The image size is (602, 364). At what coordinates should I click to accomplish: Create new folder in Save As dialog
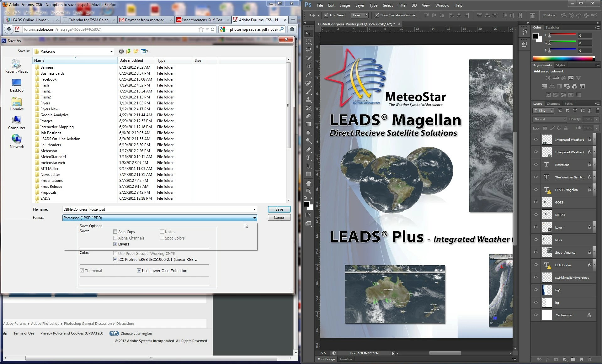(136, 51)
